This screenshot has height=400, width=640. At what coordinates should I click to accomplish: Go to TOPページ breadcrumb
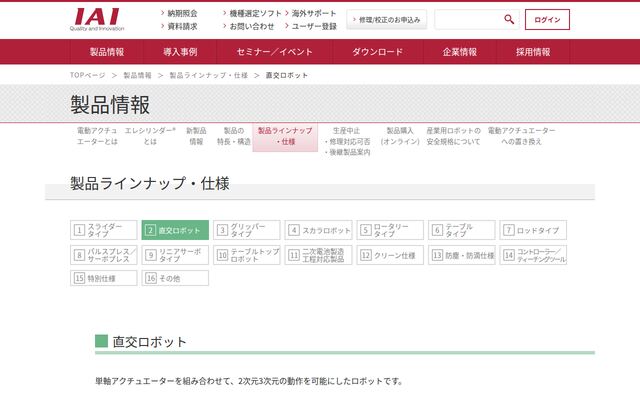click(87, 75)
